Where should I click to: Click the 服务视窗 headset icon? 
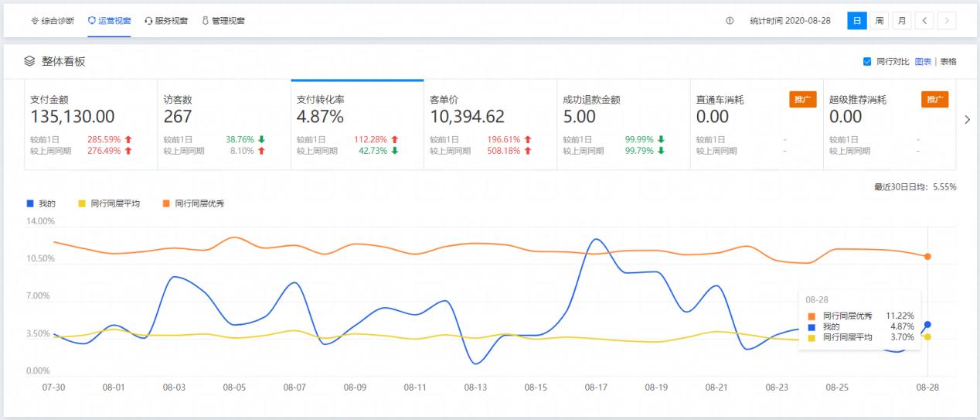148,21
